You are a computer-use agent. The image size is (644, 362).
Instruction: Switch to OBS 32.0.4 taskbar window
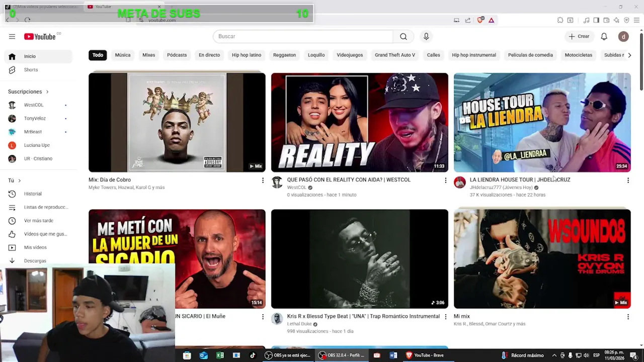click(342, 355)
